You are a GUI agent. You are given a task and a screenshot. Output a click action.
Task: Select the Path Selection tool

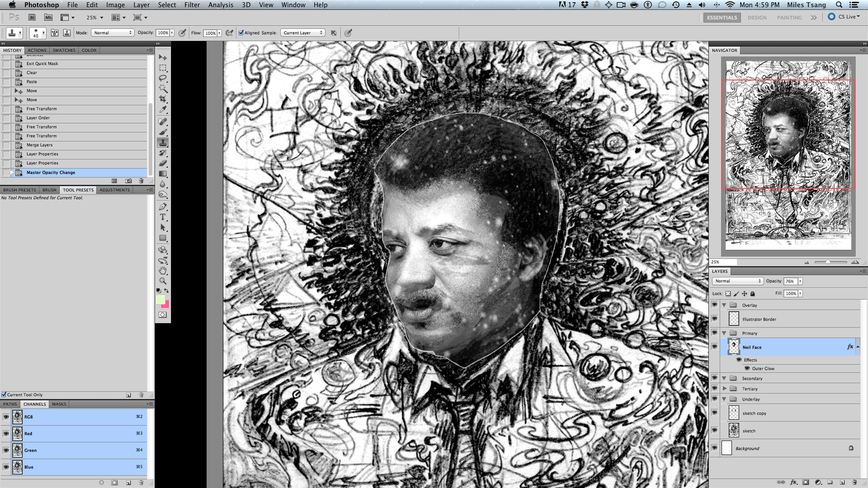pyautogui.click(x=163, y=227)
